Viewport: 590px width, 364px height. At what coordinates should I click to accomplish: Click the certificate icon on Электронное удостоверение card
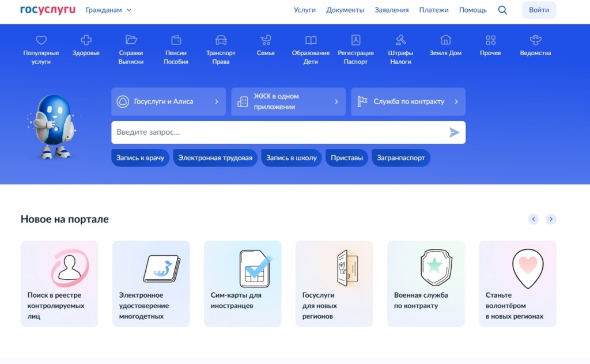pyautogui.click(x=162, y=268)
